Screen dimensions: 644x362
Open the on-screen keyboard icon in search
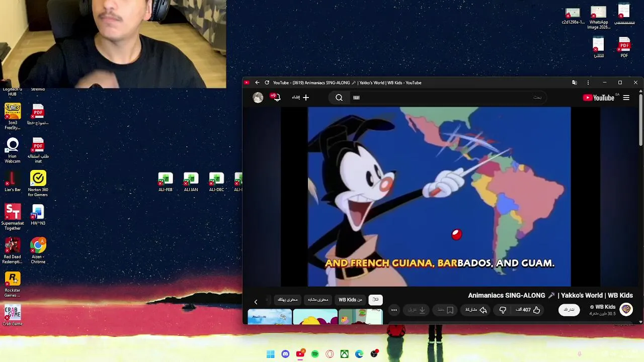[356, 98]
